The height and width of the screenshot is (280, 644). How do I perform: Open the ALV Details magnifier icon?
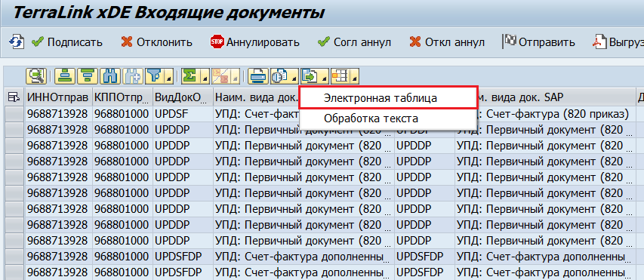[x=35, y=76]
